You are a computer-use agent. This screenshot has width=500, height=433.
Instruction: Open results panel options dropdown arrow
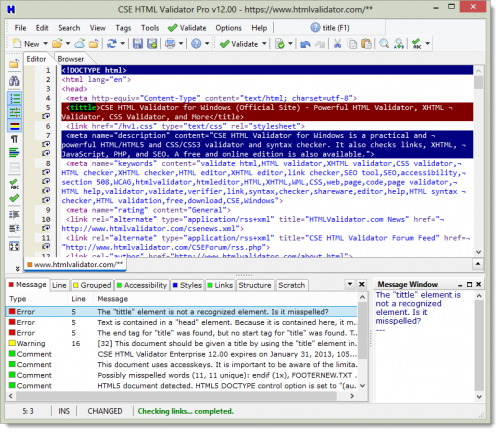click(350, 284)
